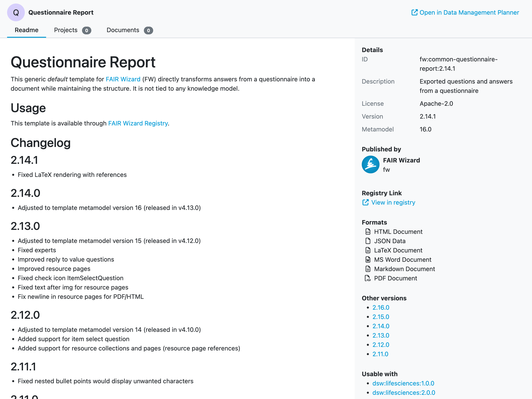Switch to the Readme tab
Screen dimensions: 532x399
point(26,30)
